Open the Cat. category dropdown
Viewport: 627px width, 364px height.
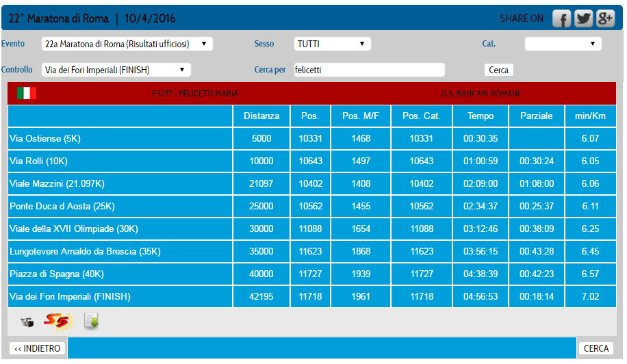tap(563, 44)
